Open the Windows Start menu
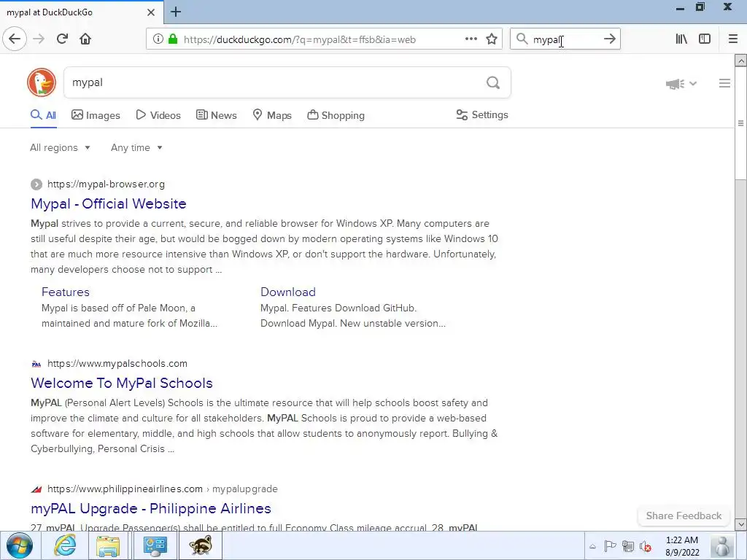 pyautogui.click(x=20, y=545)
